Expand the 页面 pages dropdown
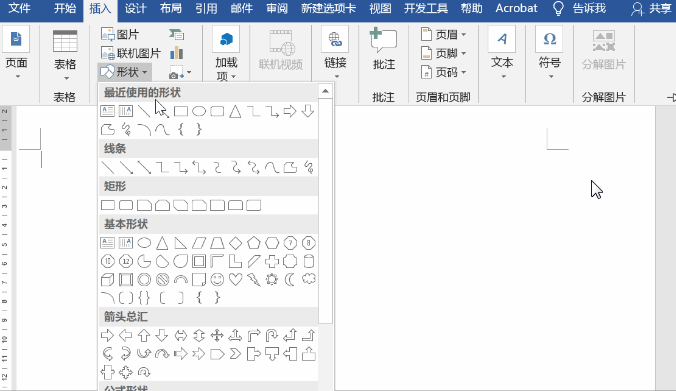Screen dimensions: 676x391 click(x=16, y=53)
